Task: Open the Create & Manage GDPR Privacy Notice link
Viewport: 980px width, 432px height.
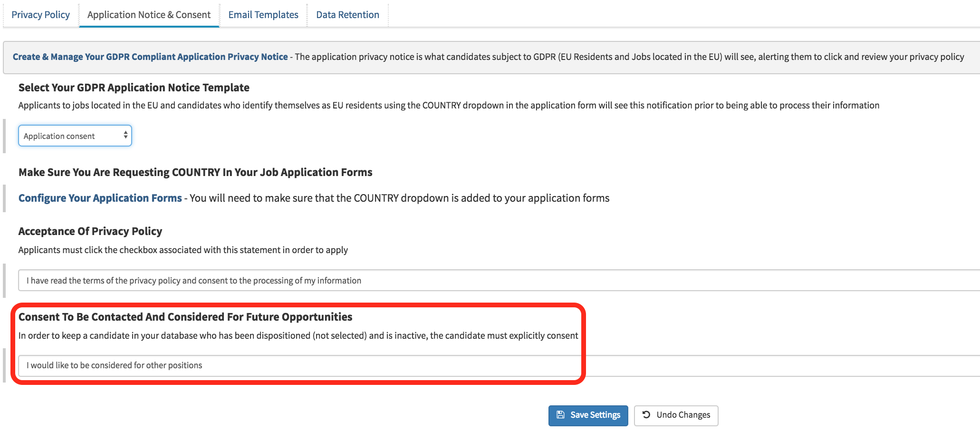Action: (150, 57)
